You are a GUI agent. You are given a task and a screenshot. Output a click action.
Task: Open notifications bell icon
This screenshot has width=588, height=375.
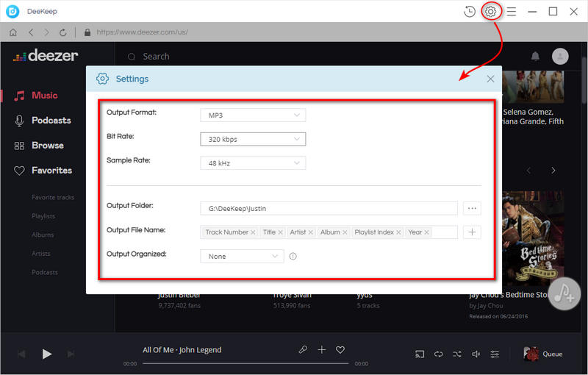(535, 56)
